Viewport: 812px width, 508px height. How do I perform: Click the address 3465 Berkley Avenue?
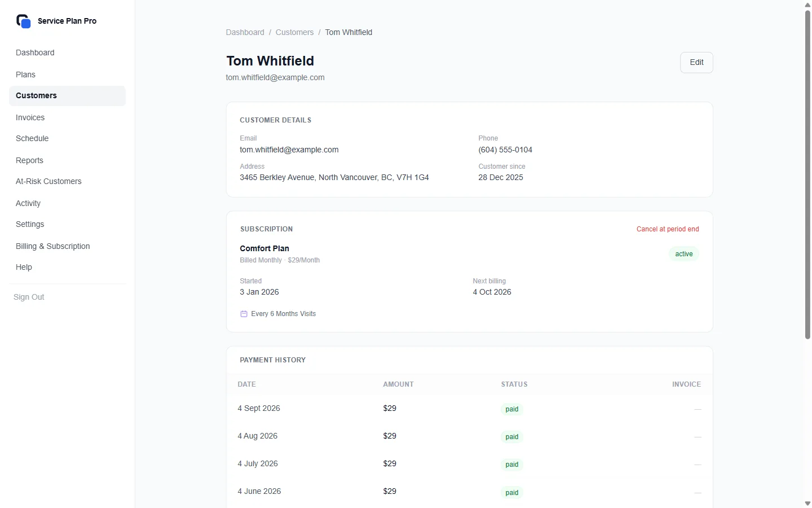point(334,177)
